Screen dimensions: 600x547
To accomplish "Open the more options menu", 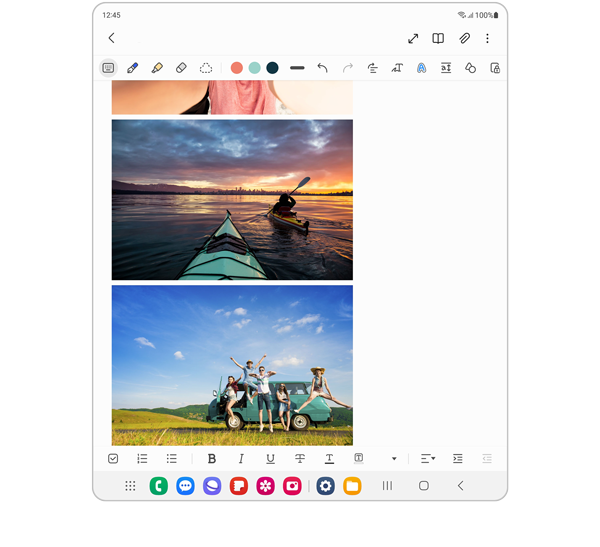I will point(488,38).
